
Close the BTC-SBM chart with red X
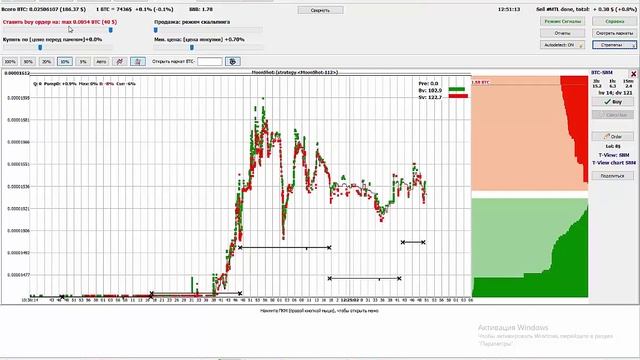633,74
